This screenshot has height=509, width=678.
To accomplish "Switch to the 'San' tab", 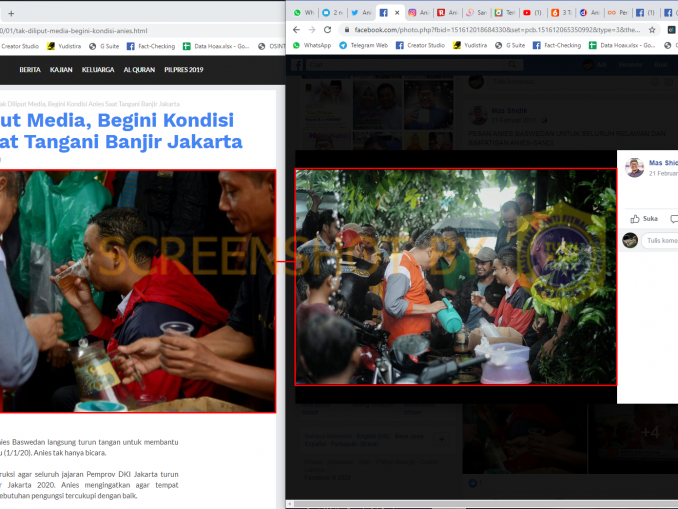I will pyautogui.click(x=476, y=13).
